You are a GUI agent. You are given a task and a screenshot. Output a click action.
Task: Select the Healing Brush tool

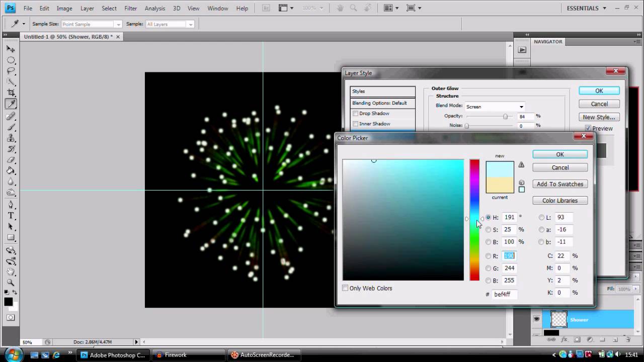point(11,116)
